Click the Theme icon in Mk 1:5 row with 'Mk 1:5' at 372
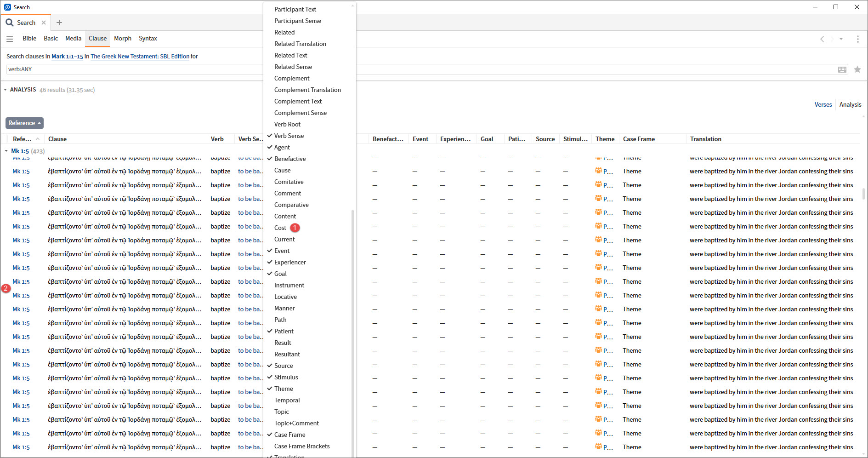This screenshot has width=868, height=458. click(598, 171)
